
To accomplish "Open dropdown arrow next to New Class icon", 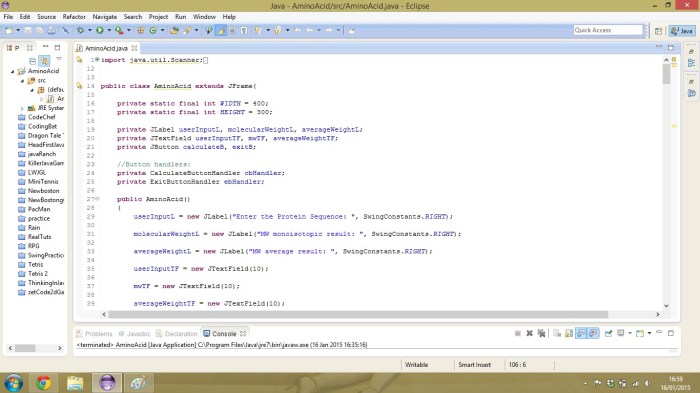I will pyautogui.click(x=162, y=30).
